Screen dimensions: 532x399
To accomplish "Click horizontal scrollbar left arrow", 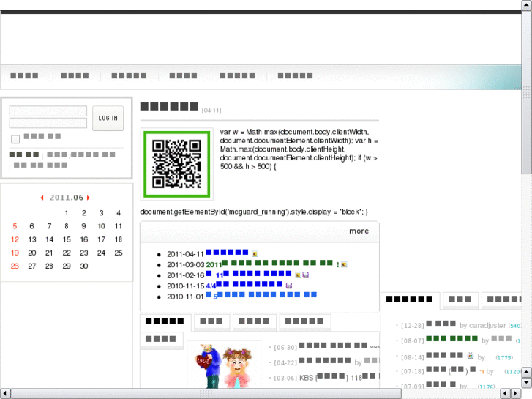I will pos(4,394).
